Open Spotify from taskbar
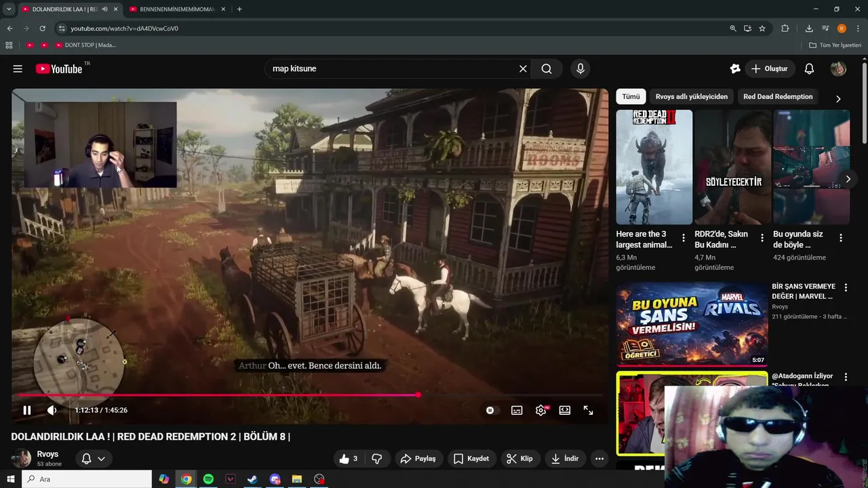 pyautogui.click(x=208, y=479)
